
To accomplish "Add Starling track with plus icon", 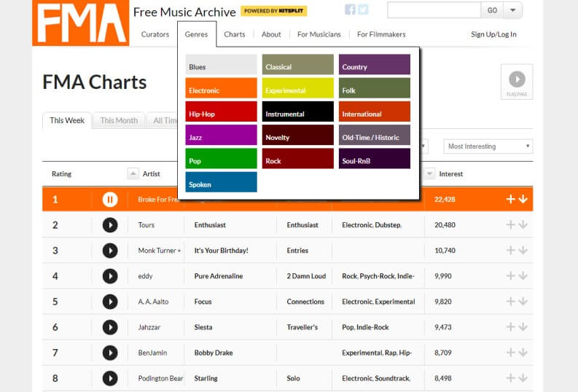I will 510,378.
